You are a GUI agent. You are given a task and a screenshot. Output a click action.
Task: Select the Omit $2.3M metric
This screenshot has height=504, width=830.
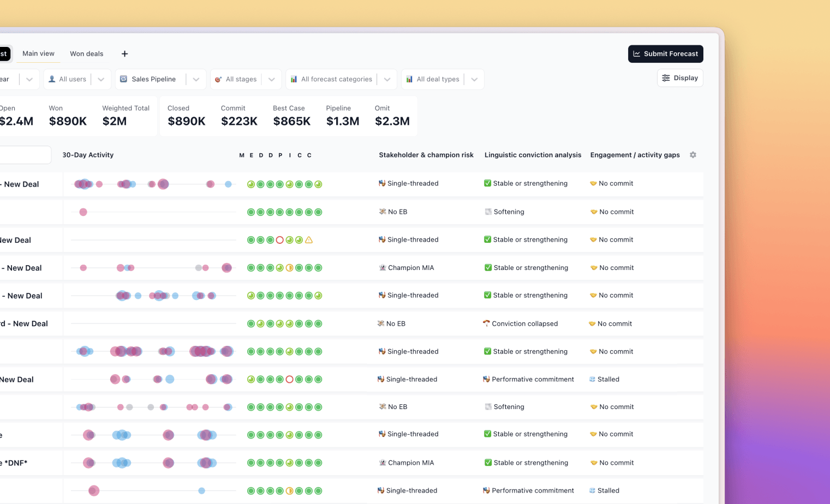pos(392,116)
